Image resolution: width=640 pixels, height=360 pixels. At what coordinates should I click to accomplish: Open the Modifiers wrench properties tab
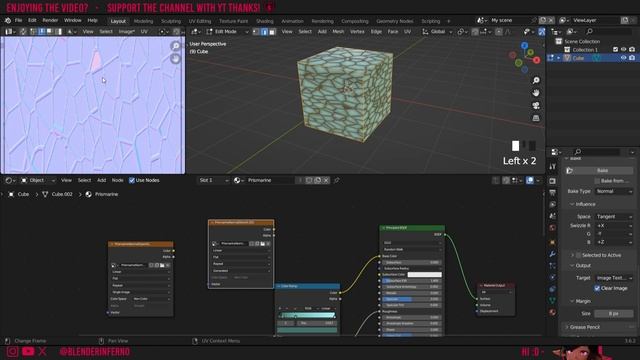coord(553,254)
